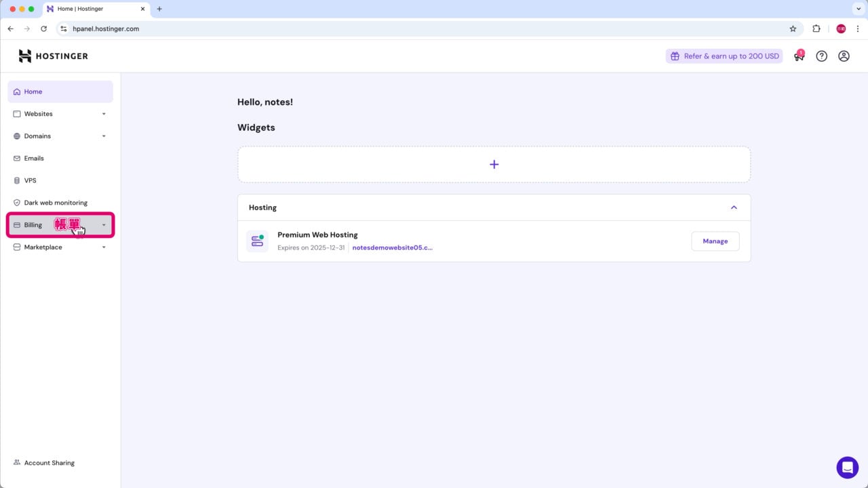Open the notifications megaphone icon
Viewport: 868px width, 488px height.
[799, 56]
